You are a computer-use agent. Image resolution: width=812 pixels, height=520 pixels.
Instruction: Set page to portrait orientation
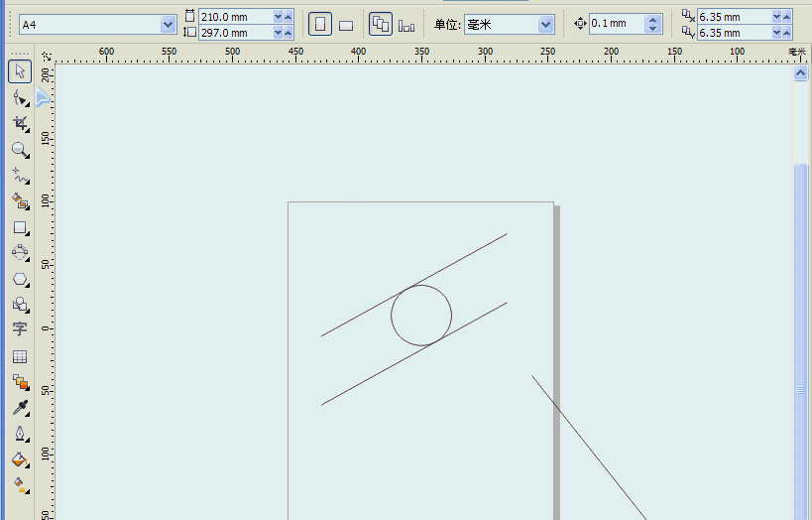320,25
